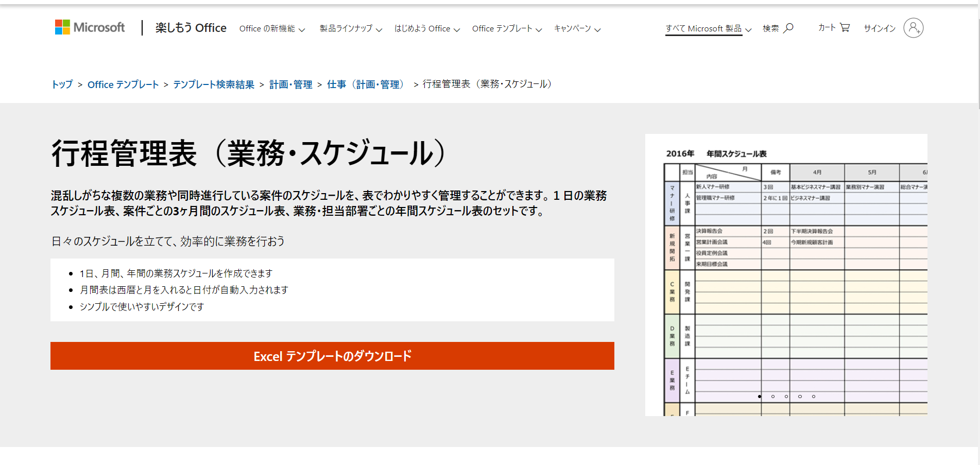Open Office テンプレート breadcrumb link
The width and height of the screenshot is (980, 465).
coord(123,84)
